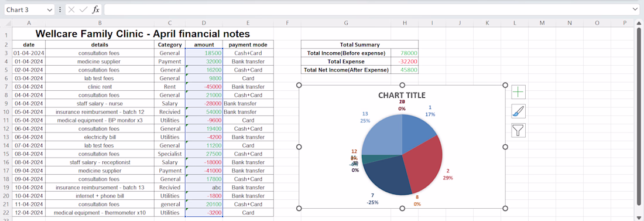This screenshot has width=644, height=221.
Task: Click the vertical scrollbar up arrow
Action: (639, 23)
